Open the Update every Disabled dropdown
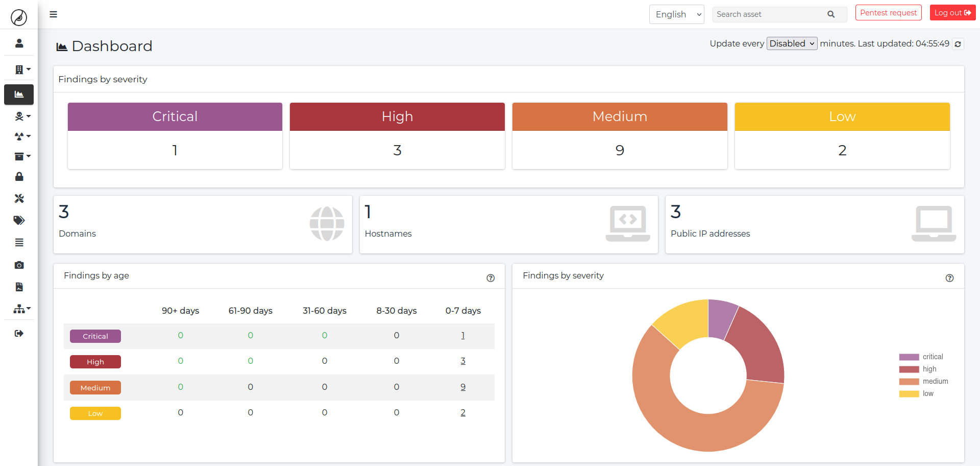 [792, 43]
